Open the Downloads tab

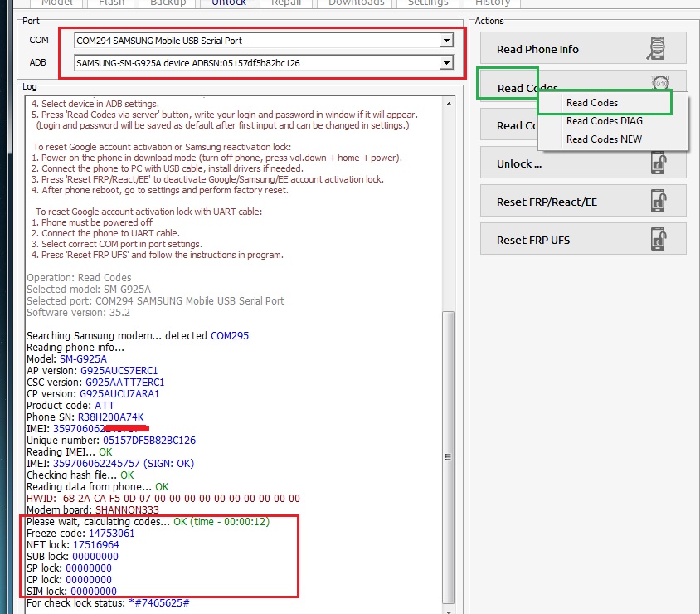tap(357, 2)
